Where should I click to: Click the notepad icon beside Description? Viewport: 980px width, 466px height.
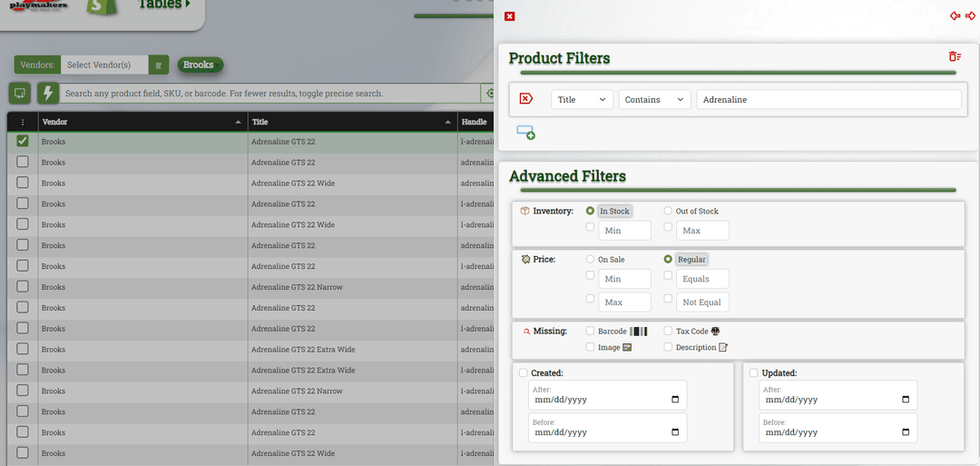(x=723, y=347)
